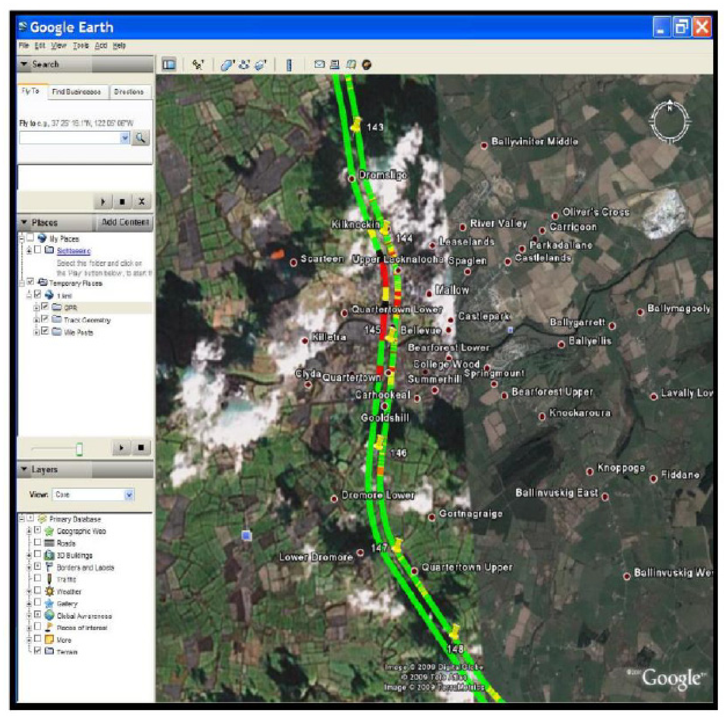Viewport: 728px width, 721px height.
Task: Toggle the Terrain layer checkbox
Action: pos(38,650)
